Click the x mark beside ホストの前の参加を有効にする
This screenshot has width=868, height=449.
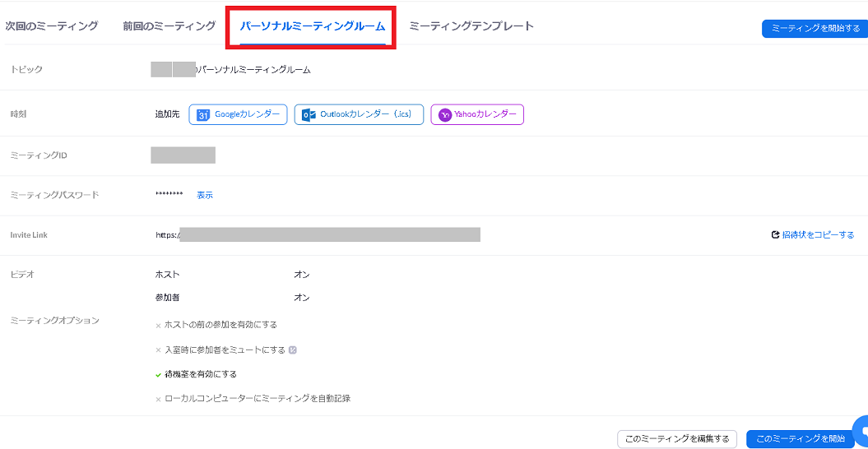coord(158,326)
